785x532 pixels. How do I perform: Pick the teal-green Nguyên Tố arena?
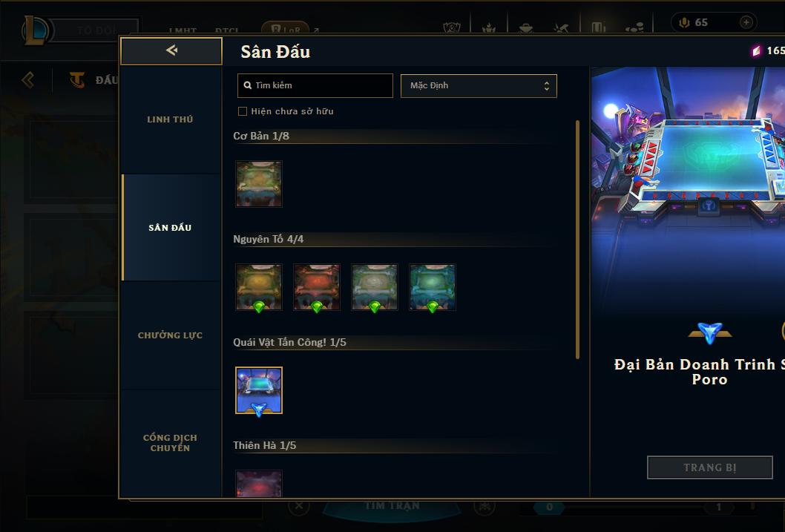tap(433, 287)
